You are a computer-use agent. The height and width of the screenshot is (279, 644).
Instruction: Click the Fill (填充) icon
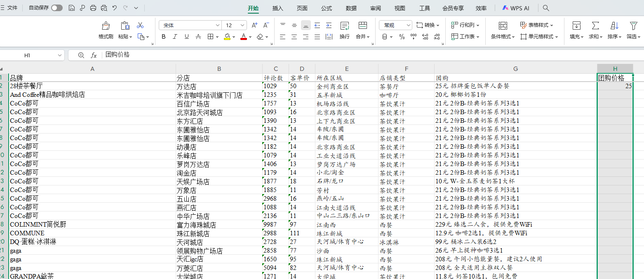[x=576, y=26]
